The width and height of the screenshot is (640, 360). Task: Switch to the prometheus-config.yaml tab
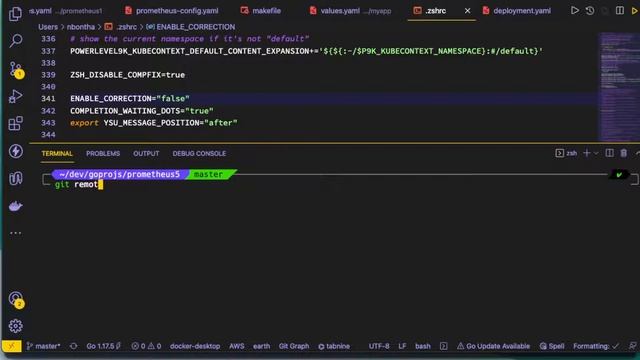pos(172,11)
